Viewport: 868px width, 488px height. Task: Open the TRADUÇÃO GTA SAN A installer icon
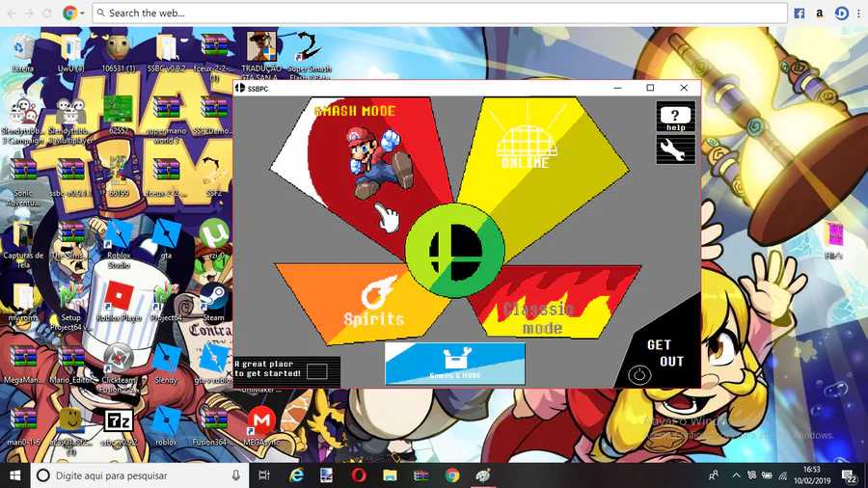[261, 54]
